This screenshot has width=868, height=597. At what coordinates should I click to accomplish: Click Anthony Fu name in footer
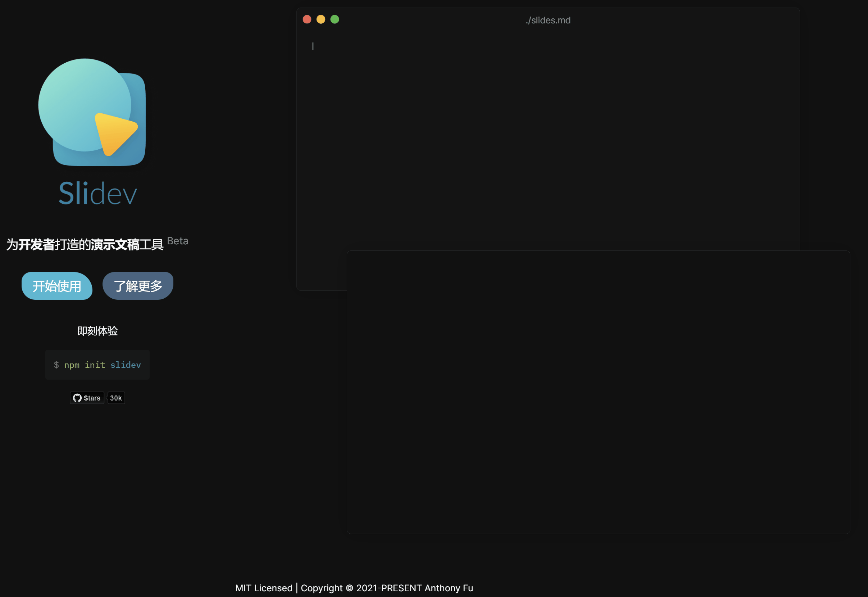tap(449, 588)
